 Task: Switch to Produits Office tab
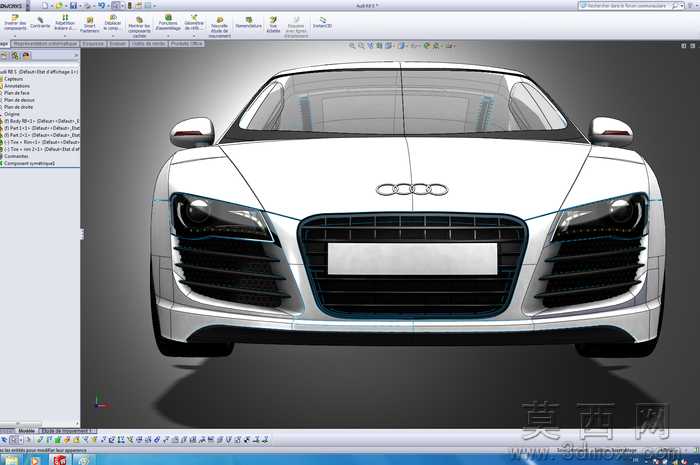coord(187,44)
